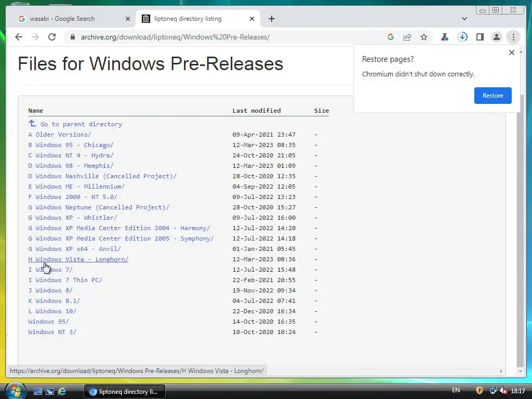The width and height of the screenshot is (532, 399).
Task: Click Show Desktop in quick launch
Action: point(37,392)
